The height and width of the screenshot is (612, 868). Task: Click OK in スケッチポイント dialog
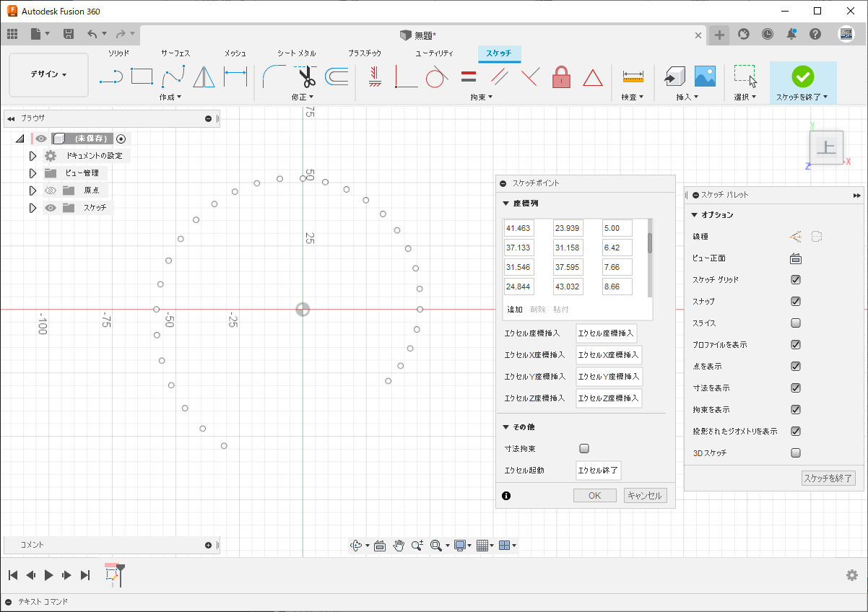[x=595, y=496]
